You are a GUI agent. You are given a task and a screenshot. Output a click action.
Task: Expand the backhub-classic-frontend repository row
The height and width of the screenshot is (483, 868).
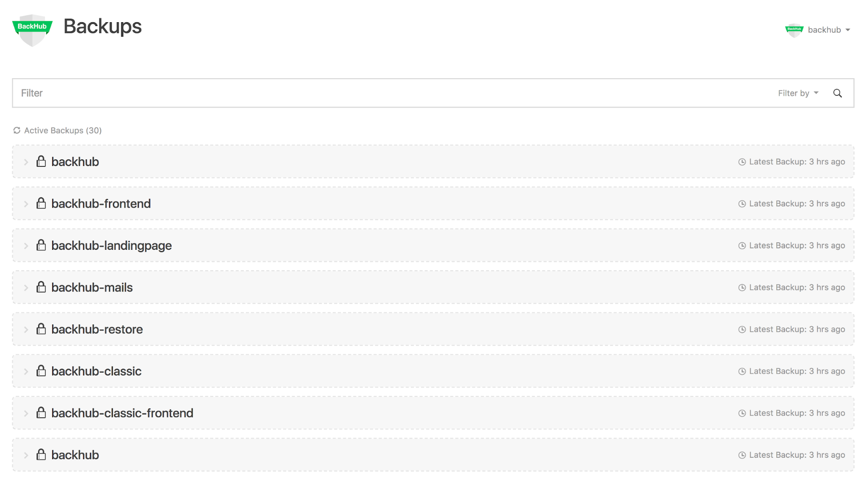[x=26, y=413]
